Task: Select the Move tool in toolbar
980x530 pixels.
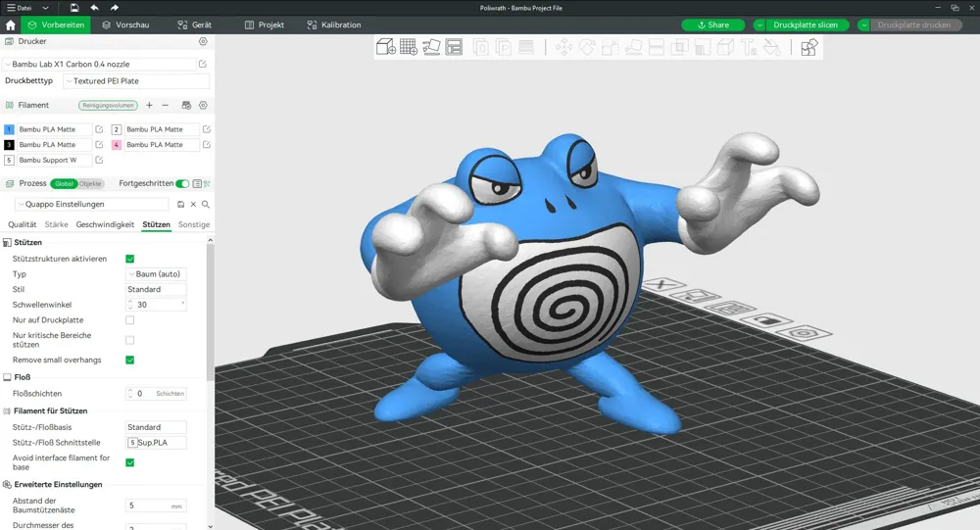Action: (x=563, y=47)
